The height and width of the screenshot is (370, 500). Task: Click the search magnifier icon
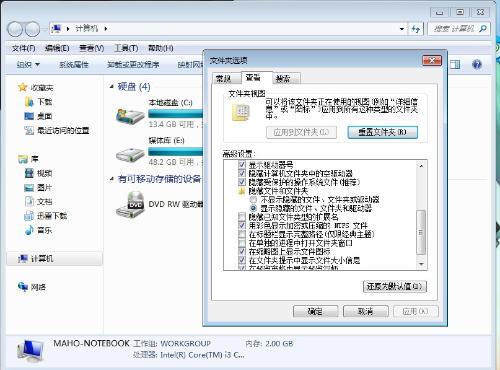click(482, 29)
